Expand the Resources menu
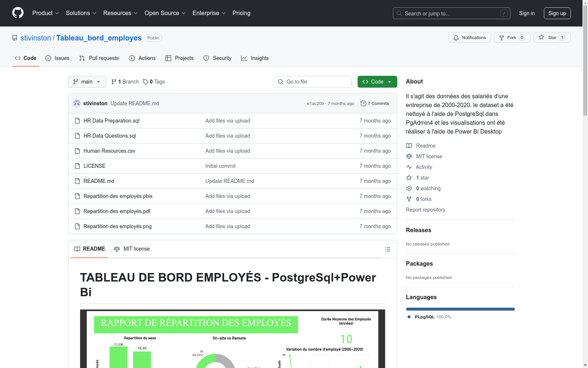 click(121, 13)
